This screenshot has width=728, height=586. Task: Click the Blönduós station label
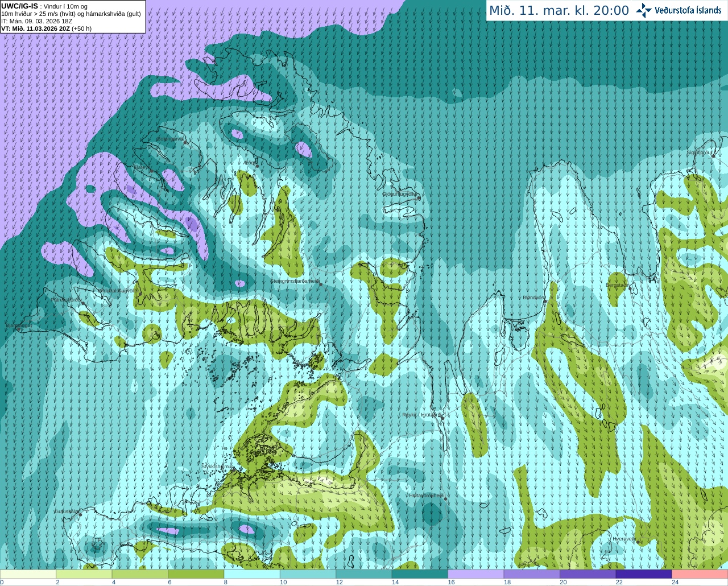(534, 298)
